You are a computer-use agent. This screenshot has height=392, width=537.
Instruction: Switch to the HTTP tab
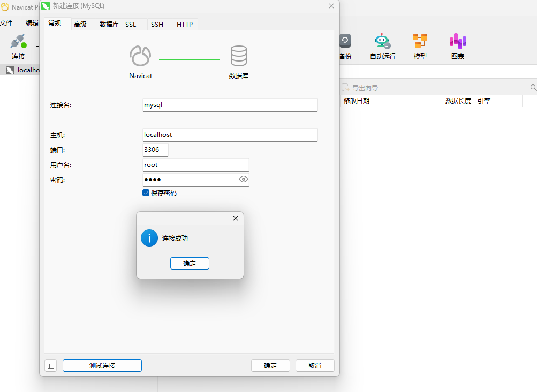click(x=185, y=24)
